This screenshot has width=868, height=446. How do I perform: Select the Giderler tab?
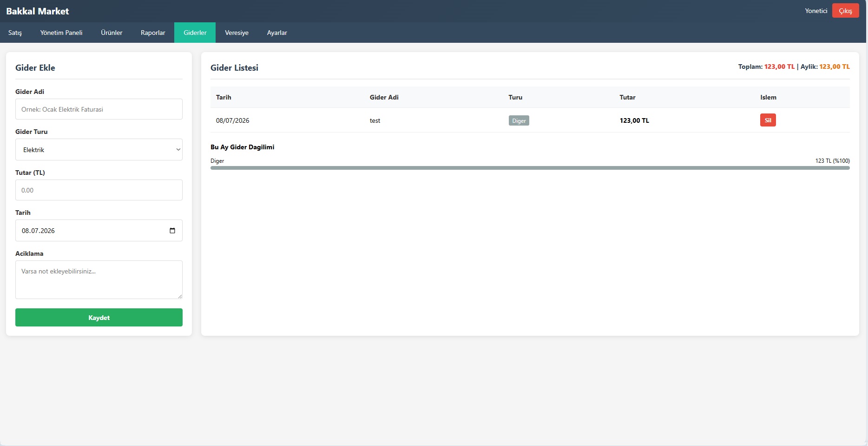click(195, 33)
